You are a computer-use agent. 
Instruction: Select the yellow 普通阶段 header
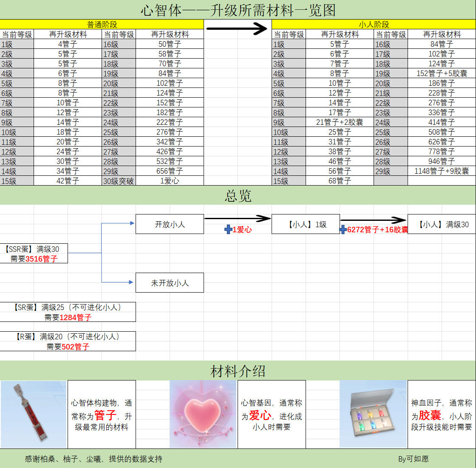(102, 24)
